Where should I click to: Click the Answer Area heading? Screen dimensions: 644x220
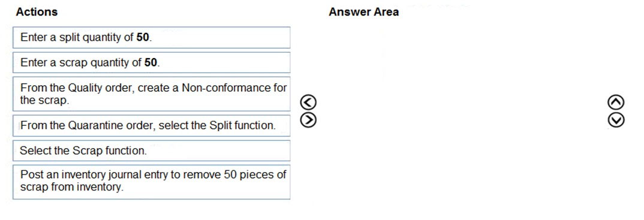coord(363,12)
